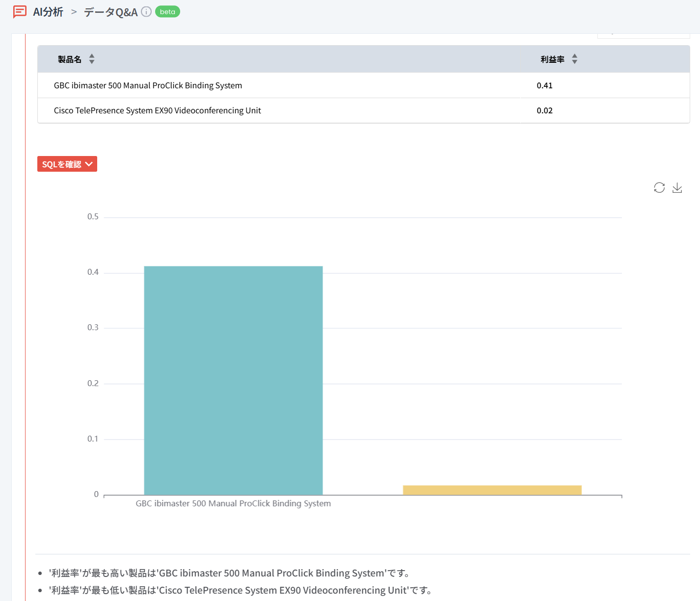700x601 pixels.
Task: Expand the SQLを確認 dropdown button
Action: (67, 164)
